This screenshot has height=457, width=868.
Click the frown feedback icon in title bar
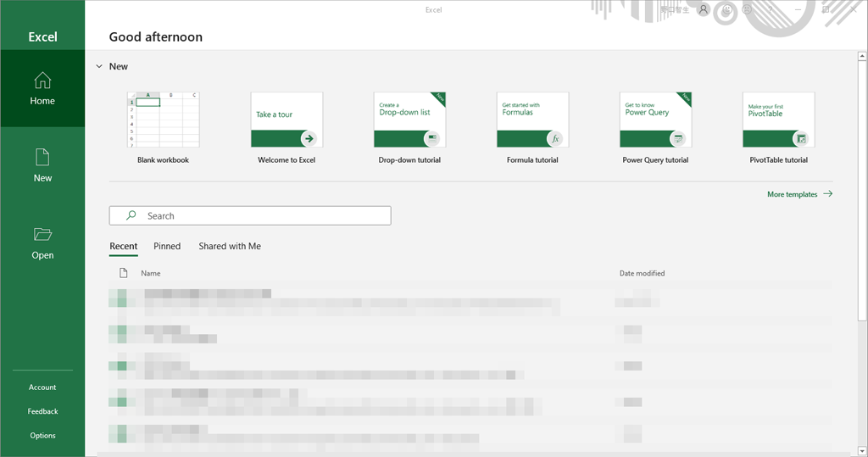tap(748, 9)
